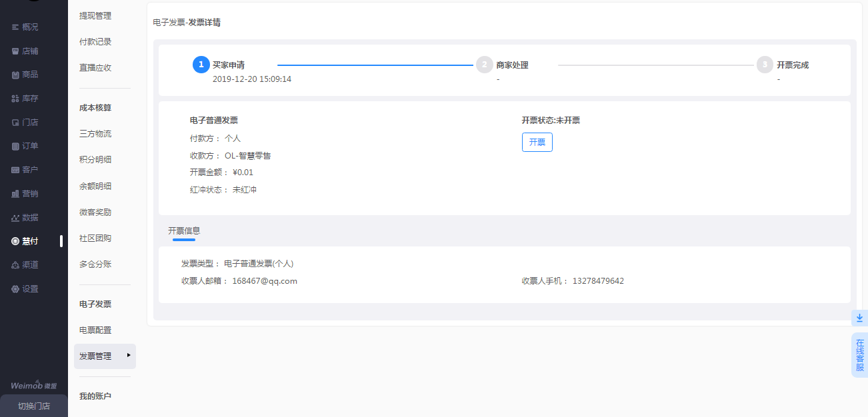Screen dimensions: 868x417
Task: Open 积分明细 in the submenu
Action: click(95, 160)
